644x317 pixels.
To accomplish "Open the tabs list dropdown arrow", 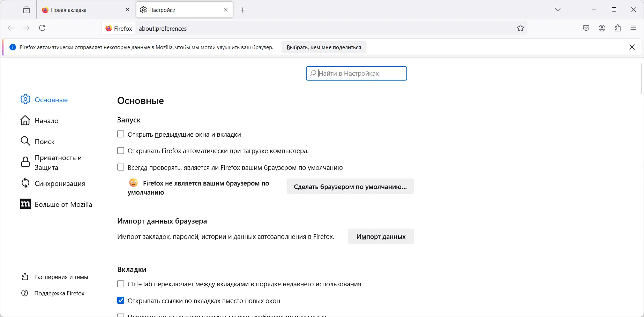I will (x=558, y=9).
